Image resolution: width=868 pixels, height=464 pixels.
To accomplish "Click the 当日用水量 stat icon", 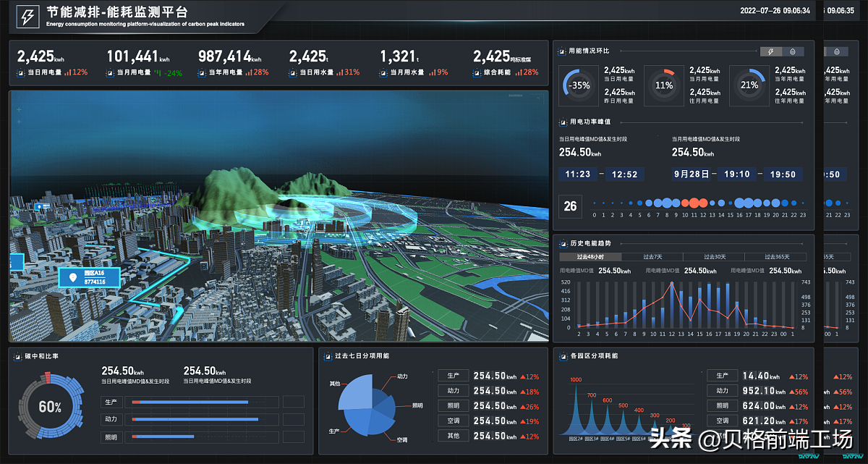I will pos(293,72).
